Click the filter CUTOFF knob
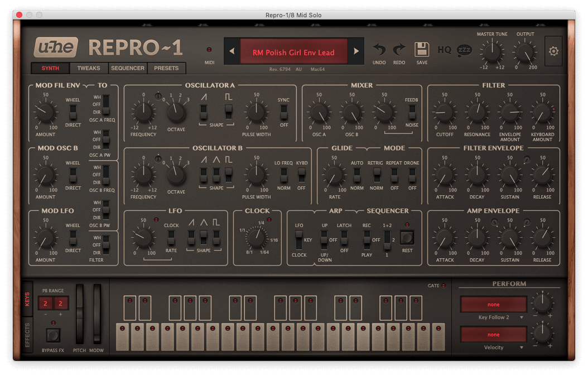 point(444,113)
